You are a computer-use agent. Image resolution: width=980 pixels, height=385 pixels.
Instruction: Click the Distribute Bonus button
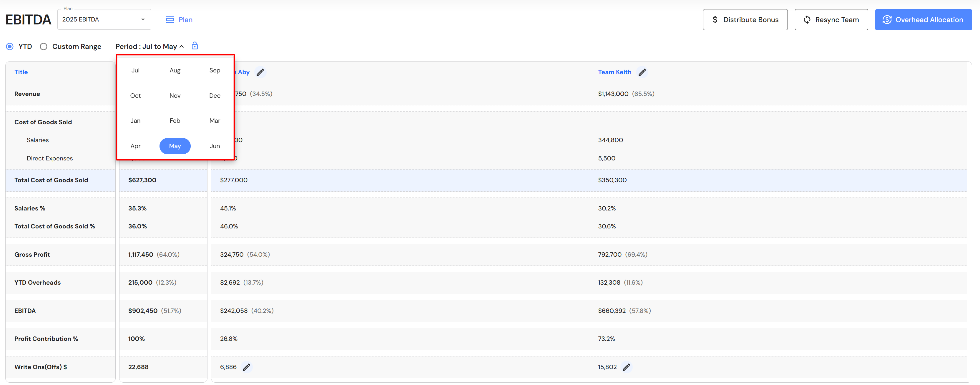pyautogui.click(x=745, y=20)
